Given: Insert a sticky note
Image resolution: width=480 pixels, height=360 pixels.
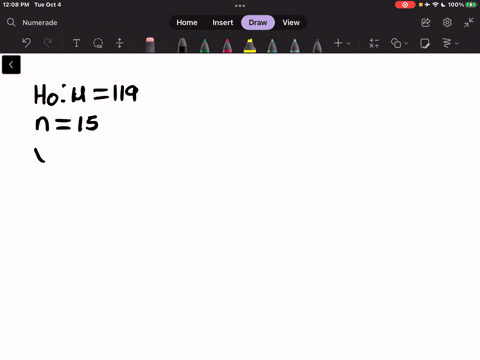Looking at the screenshot, I should pyautogui.click(x=425, y=43).
